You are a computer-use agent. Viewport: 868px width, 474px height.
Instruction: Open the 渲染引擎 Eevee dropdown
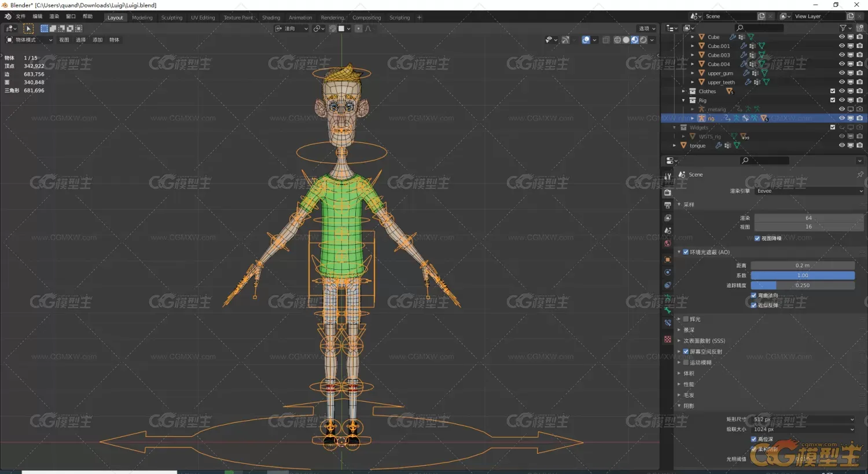pos(810,191)
